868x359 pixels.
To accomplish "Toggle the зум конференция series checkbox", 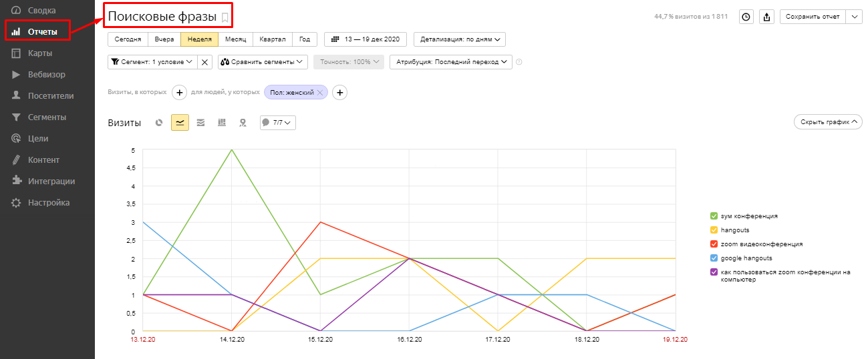I will tap(714, 216).
